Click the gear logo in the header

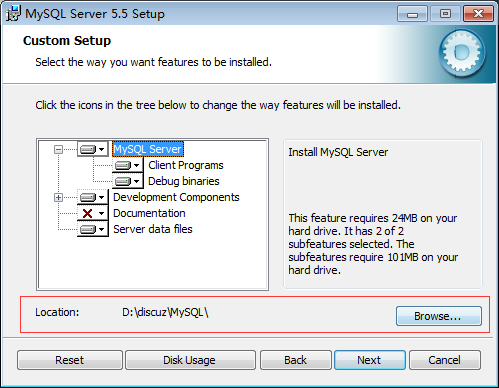(462, 52)
